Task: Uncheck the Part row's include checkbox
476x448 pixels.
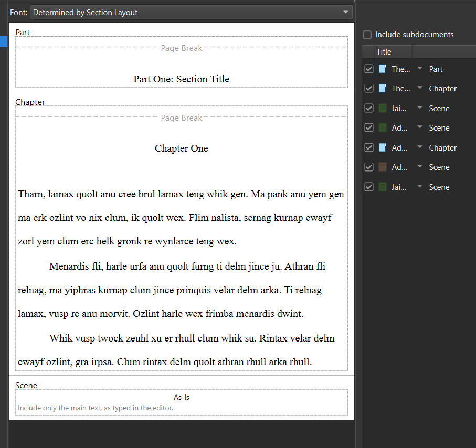Action: pos(368,69)
